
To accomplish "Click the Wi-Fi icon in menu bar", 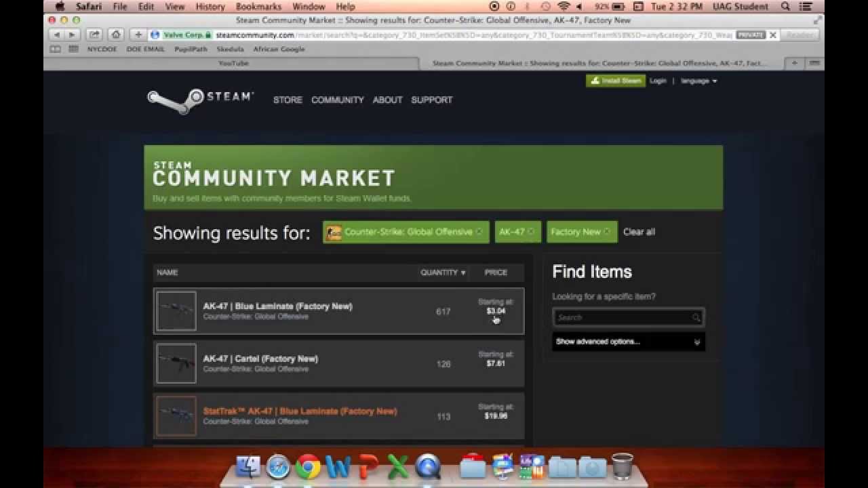I will [x=564, y=6].
